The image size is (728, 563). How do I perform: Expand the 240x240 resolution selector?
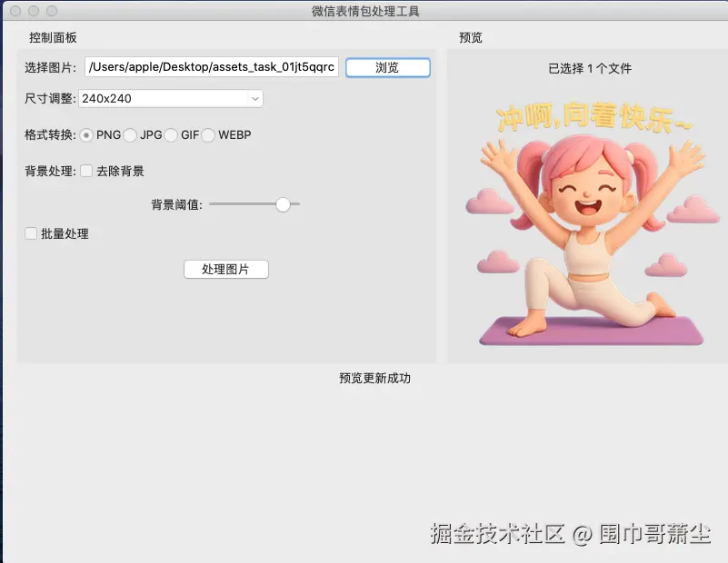pyautogui.click(x=254, y=98)
